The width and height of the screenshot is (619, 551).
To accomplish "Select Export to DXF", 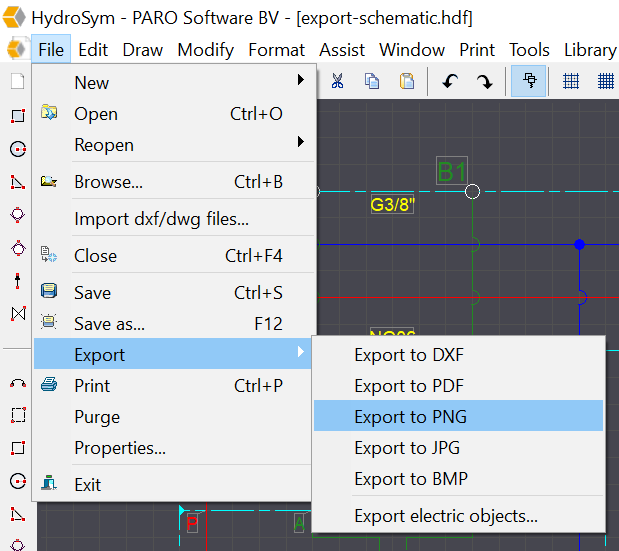I will 458,354.
